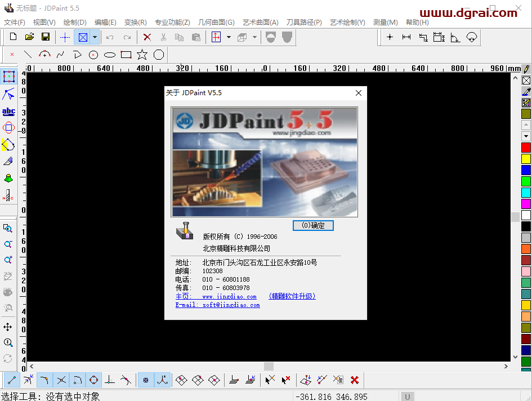Open the color palette dropdown on the right
The image size is (532, 401).
pos(526,135)
